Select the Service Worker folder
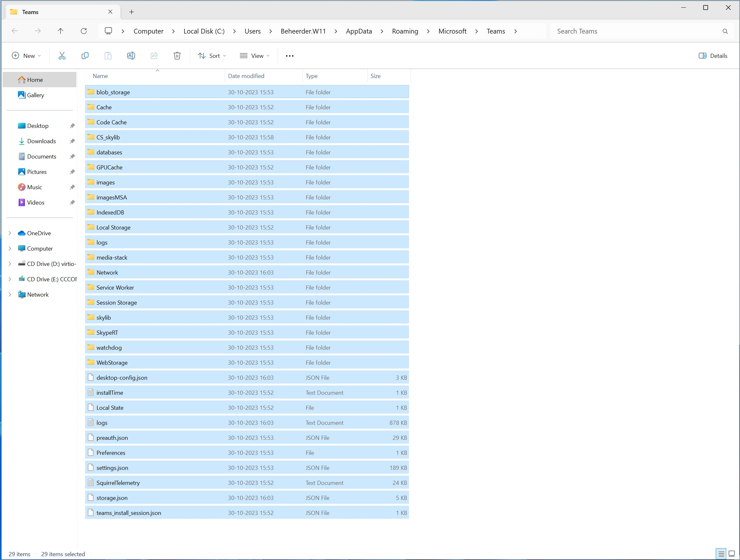The height and width of the screenshot is (560, 740). [247, 288]
